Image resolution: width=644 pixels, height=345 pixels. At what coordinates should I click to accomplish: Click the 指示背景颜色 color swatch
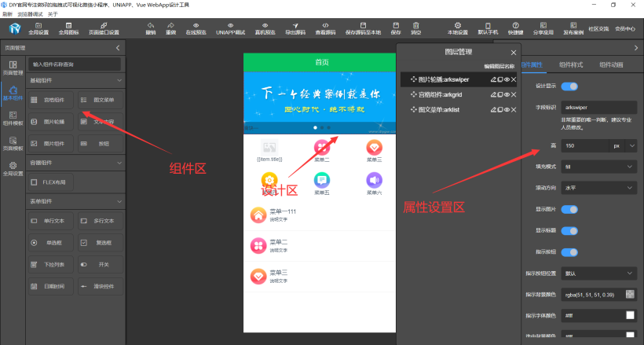point(629,294)
